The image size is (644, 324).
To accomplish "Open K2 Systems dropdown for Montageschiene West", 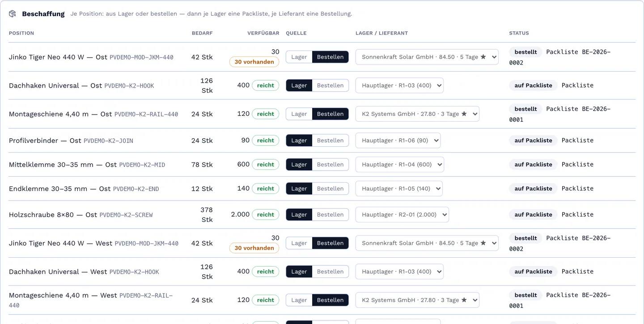I will tap(417, 300).
